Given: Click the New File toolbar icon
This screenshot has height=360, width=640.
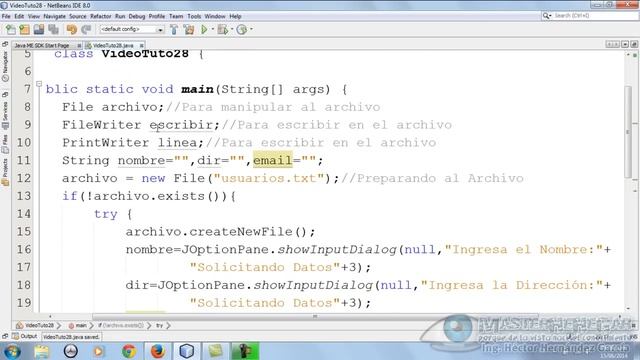Looking at the screenshot, I should (11, 29).
